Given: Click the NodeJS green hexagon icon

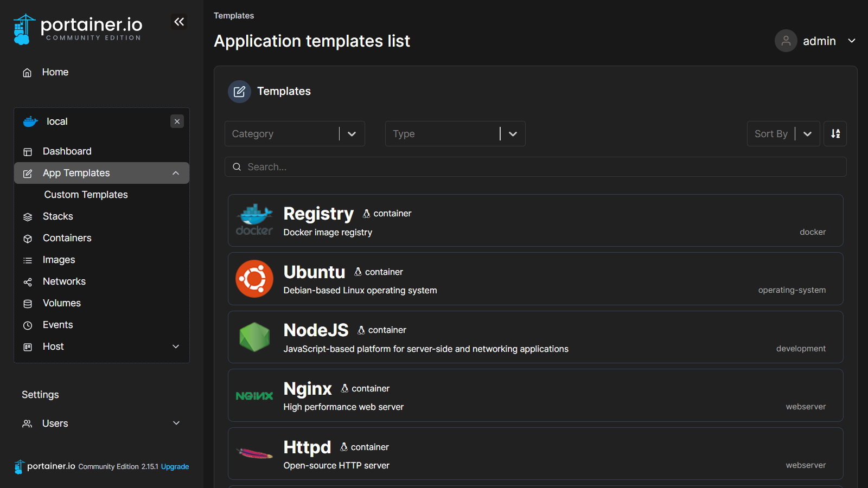Looking at the screenshot, I should (x=254, y=337).
